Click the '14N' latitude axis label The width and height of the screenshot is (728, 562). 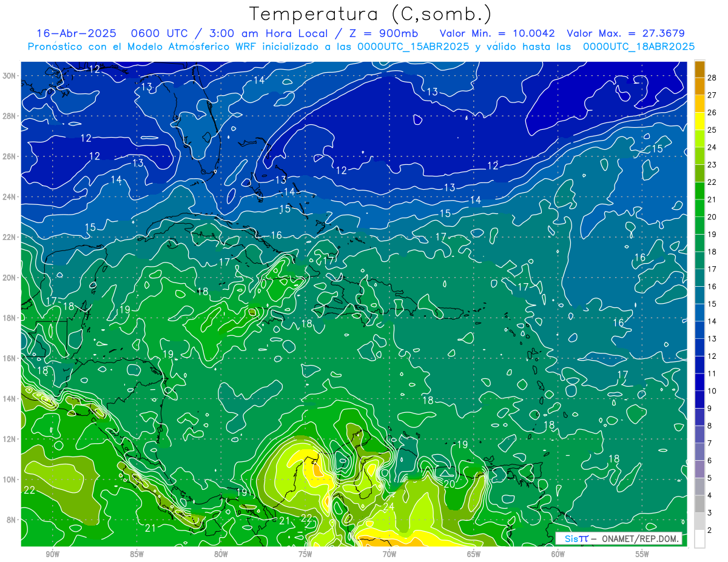(x=9, y=399)
